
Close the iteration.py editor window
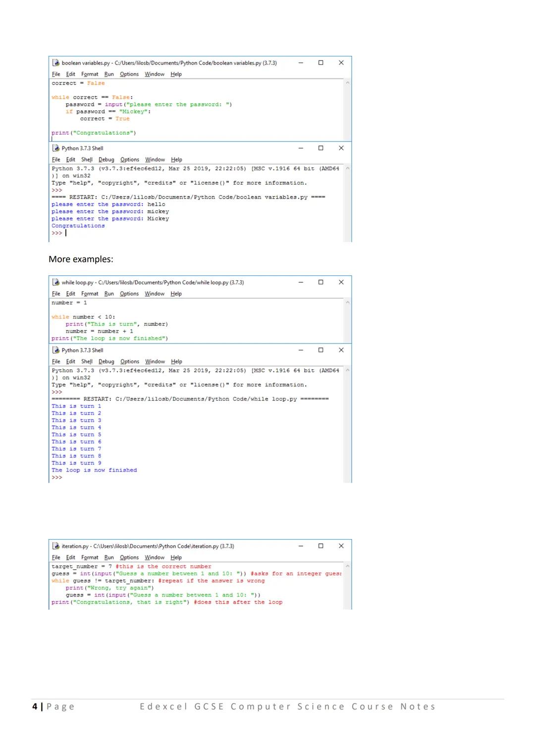point(341,546)
